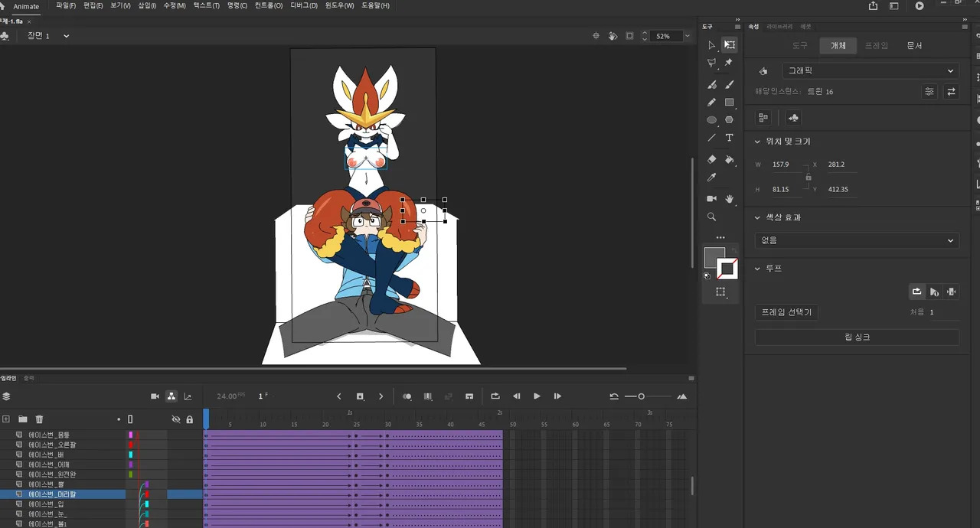
Task: Toggle the timeline camera layer icon
Action: pyautogui.click(x=155, y=396)
